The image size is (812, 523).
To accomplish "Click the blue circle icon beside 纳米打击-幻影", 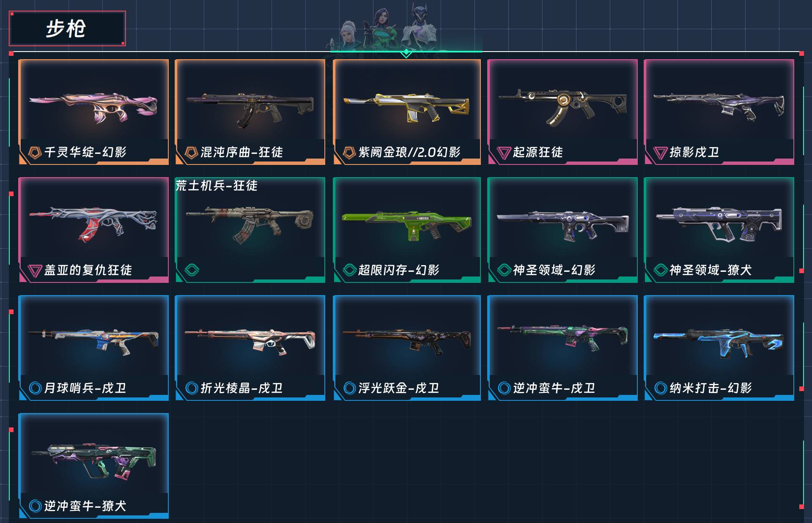I will point(661,388).
